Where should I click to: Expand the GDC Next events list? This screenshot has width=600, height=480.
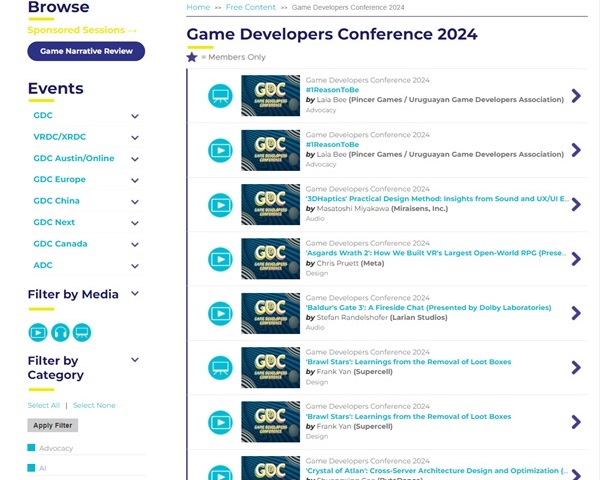point(135,223)
